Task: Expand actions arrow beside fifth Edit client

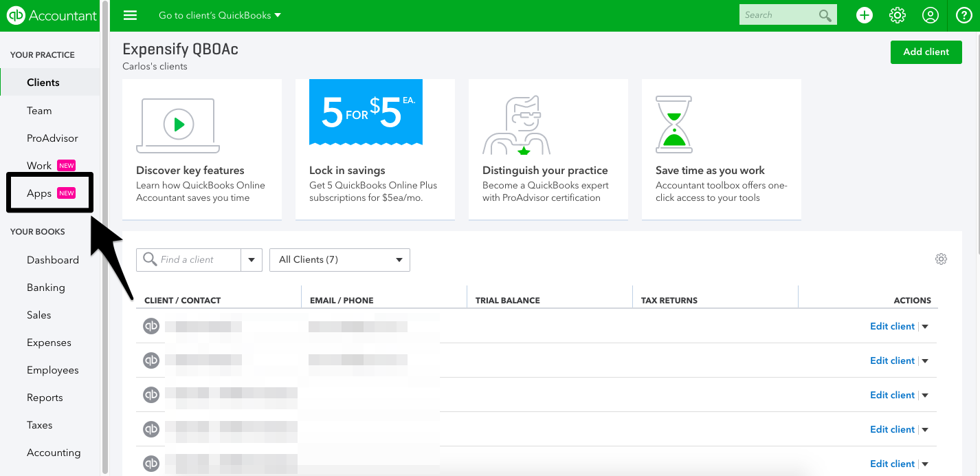Action: (925, 464)
